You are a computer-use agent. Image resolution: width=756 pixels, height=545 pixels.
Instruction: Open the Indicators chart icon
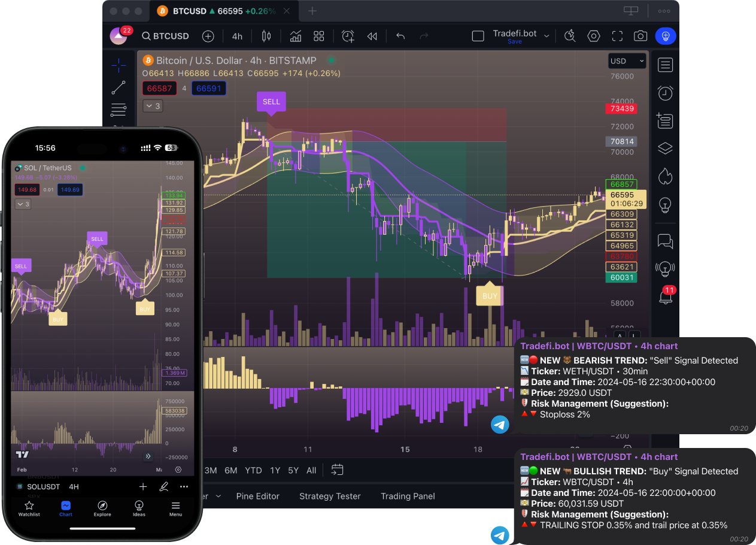pyautogui.click(x=295, y=36)
